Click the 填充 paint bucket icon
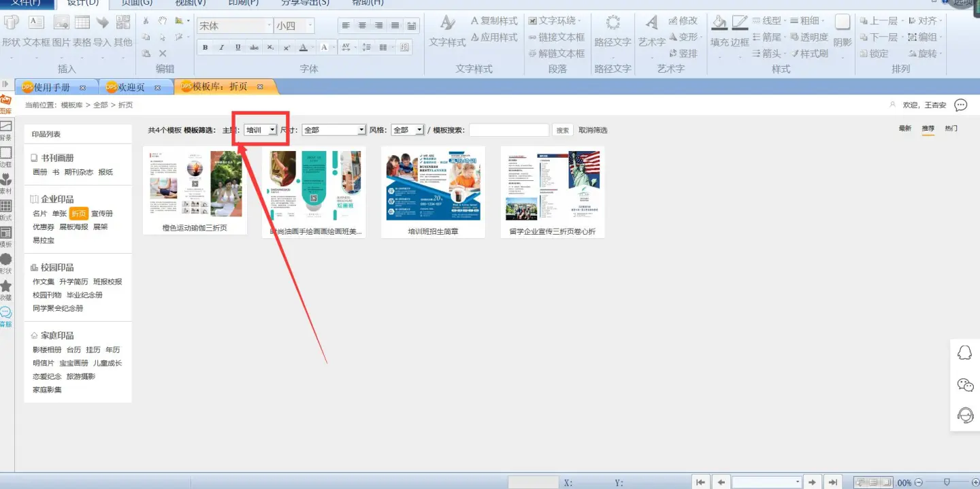This screenshot has height=489, width=980. 719,23
